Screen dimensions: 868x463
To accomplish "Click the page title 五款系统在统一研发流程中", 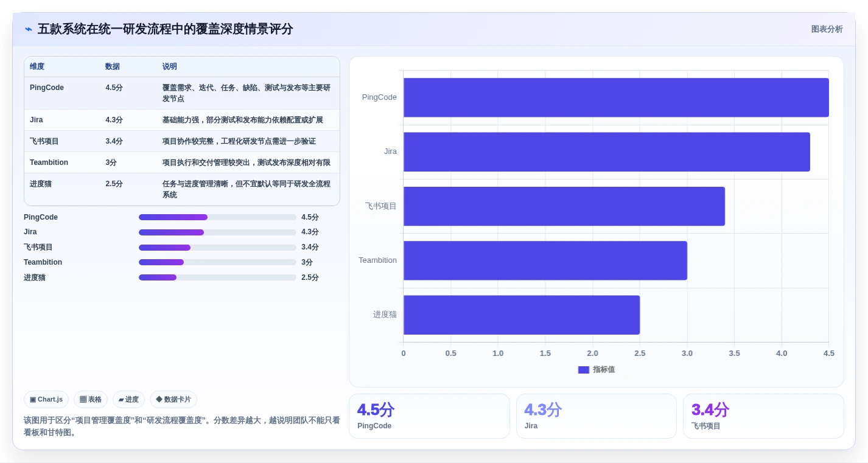I will 166,29.
